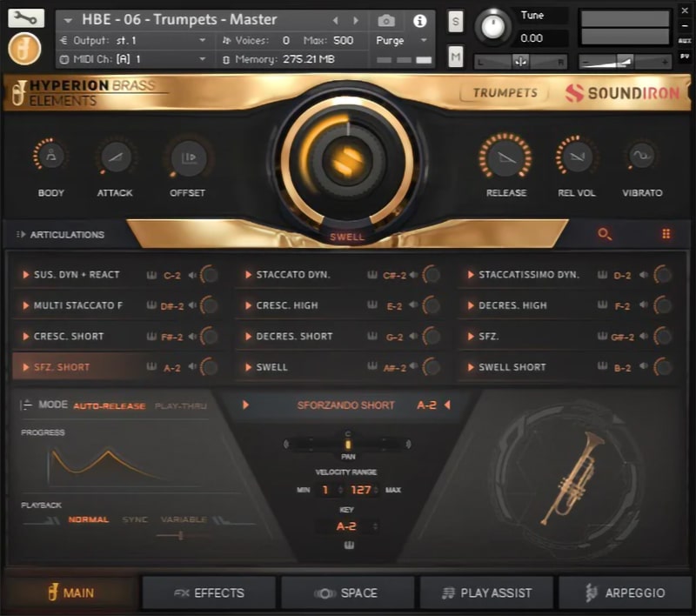This screenshot has width=696, height=616.
Task: Expand the instrument name dropdown arrow
Action: [68, 20]
